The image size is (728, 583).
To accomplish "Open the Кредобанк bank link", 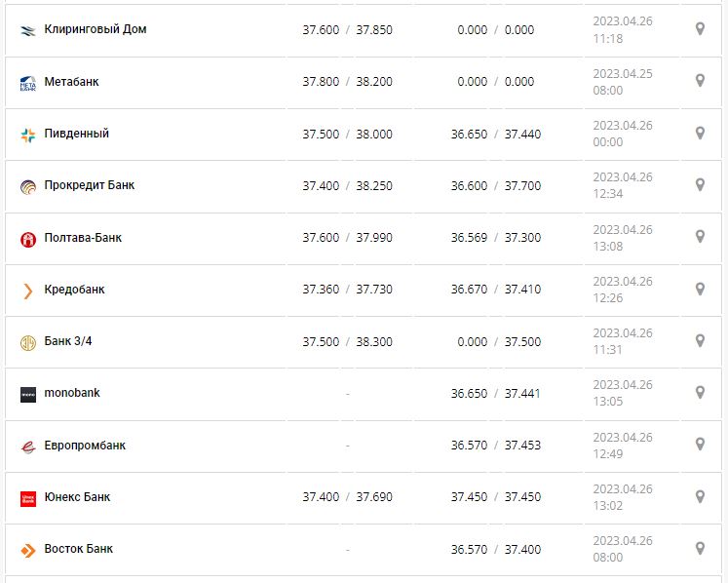I will pos(74,290).
